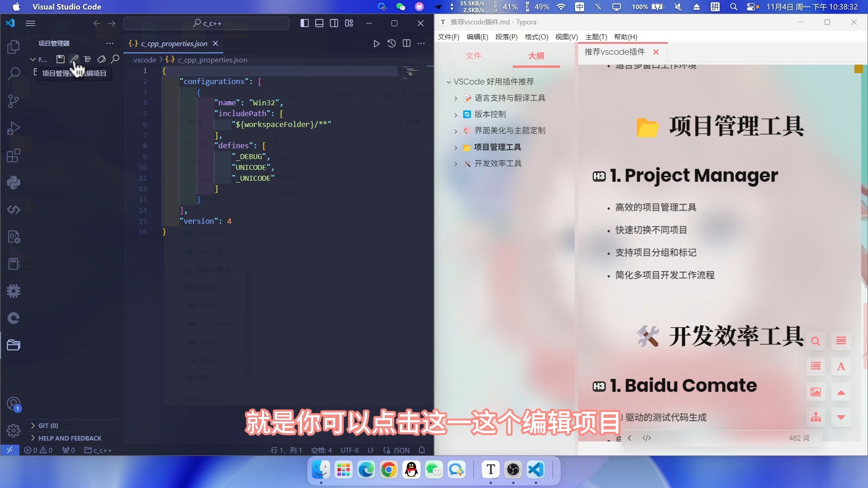
Task: Open Customize Layout icon in VS Code title bar
Action: [x=349, y=23]
